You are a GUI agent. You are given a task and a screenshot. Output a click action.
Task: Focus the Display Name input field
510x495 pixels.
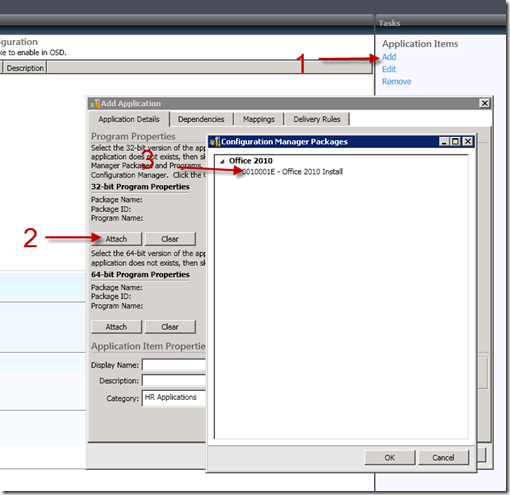pos(174,365)
